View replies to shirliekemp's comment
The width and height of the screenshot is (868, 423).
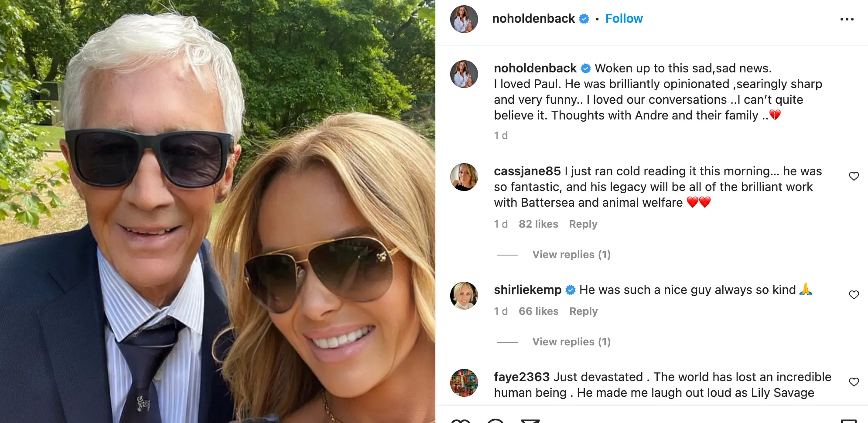[x=571, y=341]
